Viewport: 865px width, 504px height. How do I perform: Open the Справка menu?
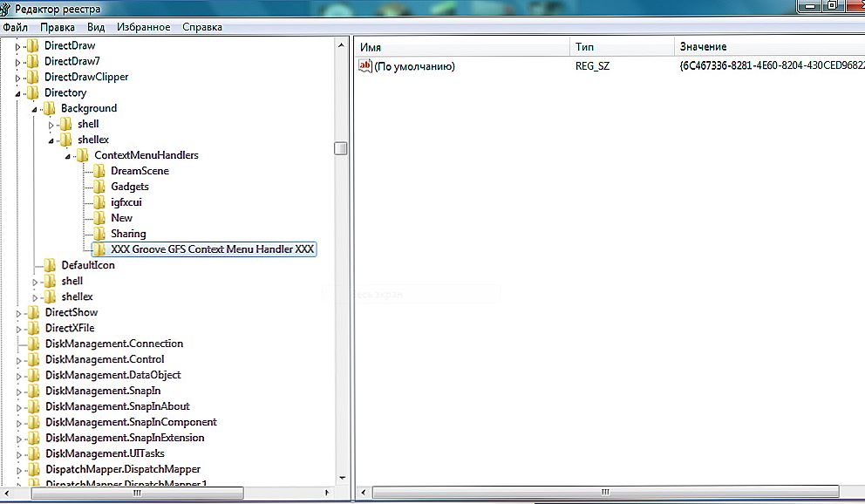202,27
